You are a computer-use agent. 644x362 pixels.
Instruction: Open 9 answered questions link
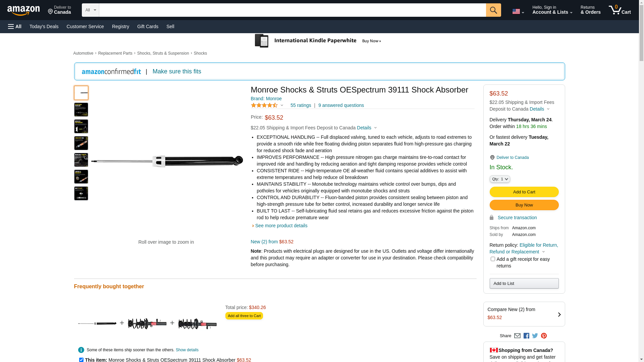pyautogui.click(x=341, y=105)
